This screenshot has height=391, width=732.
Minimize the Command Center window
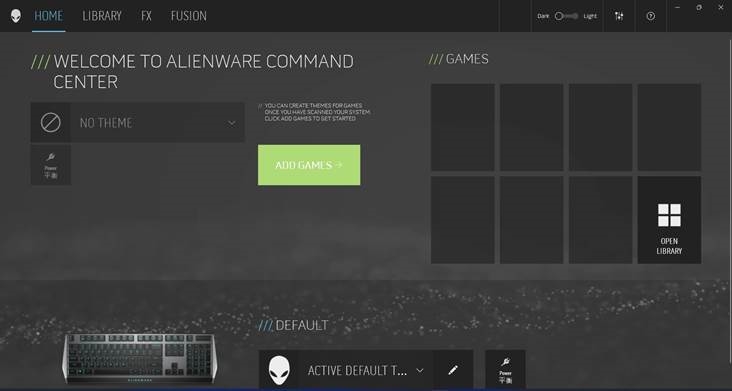677,7
